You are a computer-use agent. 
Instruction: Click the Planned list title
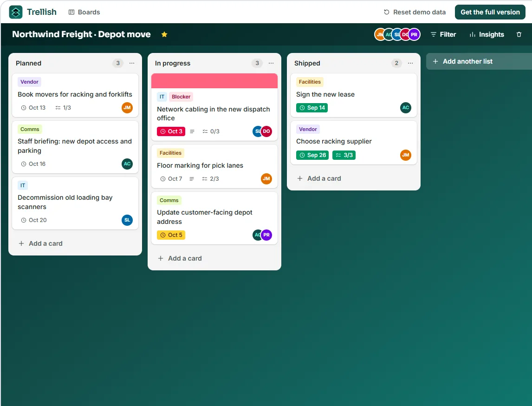pos(28,63)
